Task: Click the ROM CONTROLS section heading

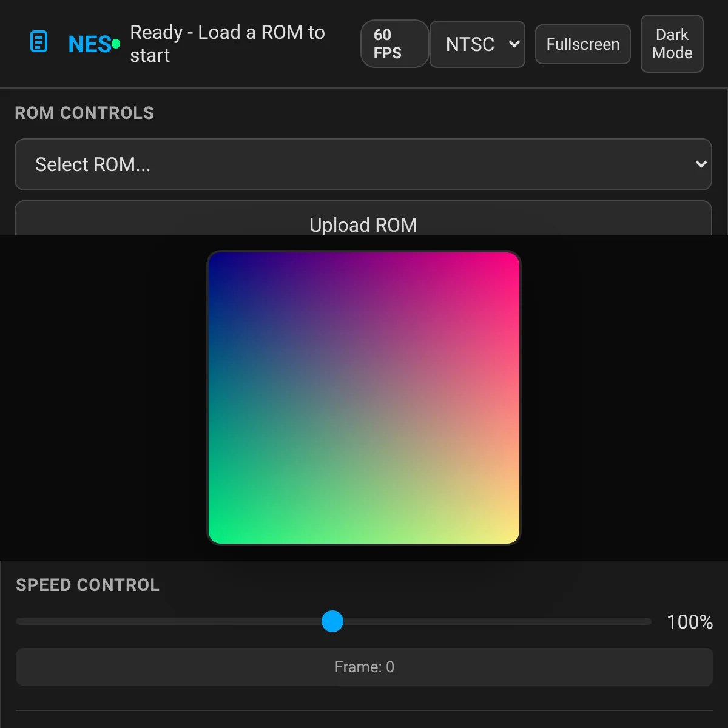Action: coord(84,113)
